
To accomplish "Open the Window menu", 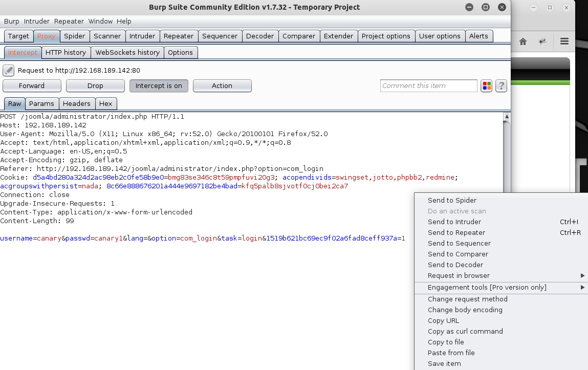I will coord(100,21).
